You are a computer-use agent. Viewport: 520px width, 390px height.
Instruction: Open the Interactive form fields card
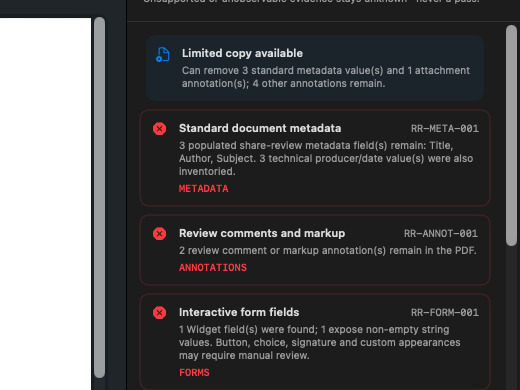pos(315,342)
